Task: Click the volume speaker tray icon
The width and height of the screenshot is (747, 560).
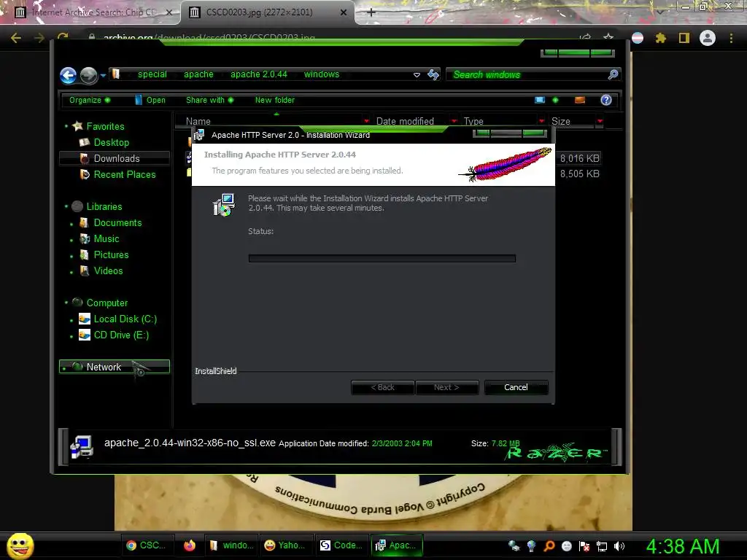Action: 619,546
